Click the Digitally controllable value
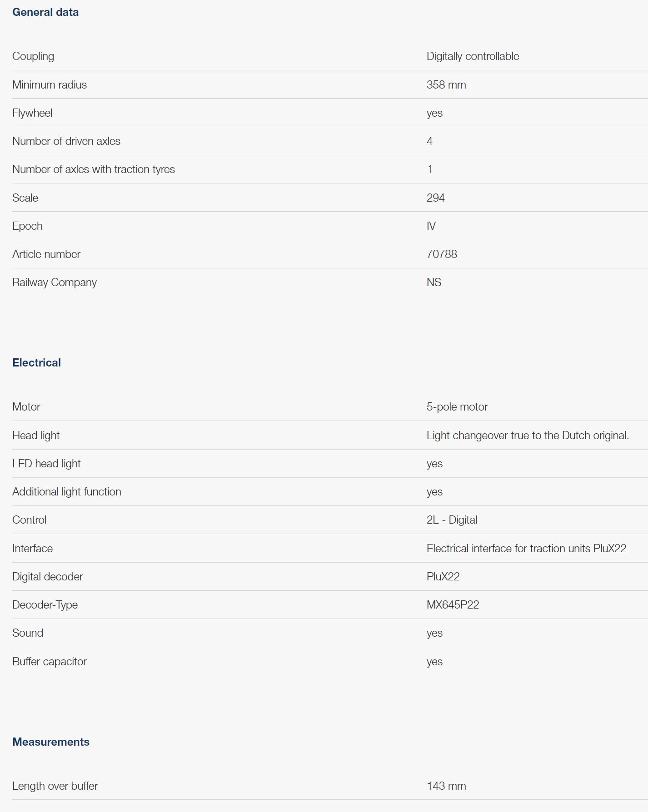 (473, 56)
